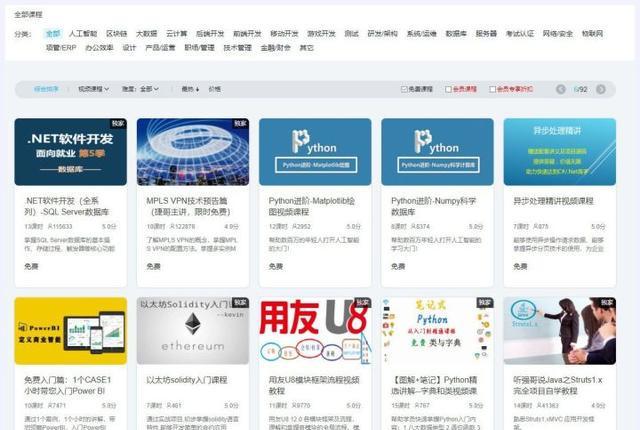Filter by 游戏开发 category

click(x=322, y=33)
